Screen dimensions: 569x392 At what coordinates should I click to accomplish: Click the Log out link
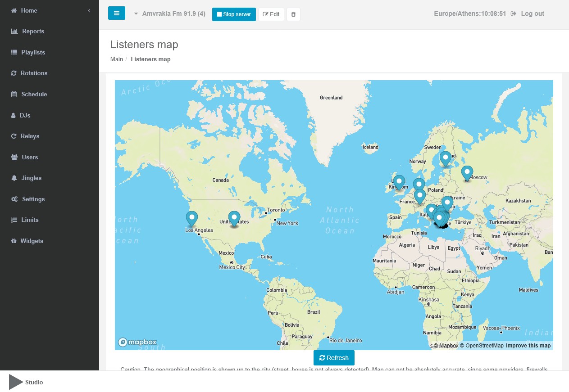[532, 14]
